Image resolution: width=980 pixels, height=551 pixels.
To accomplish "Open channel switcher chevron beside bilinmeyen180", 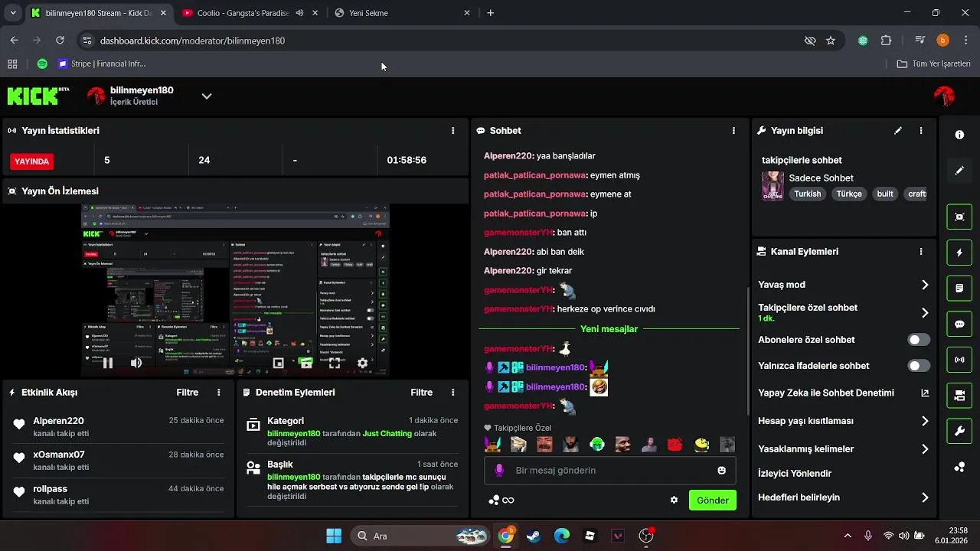I will point(206,96).
